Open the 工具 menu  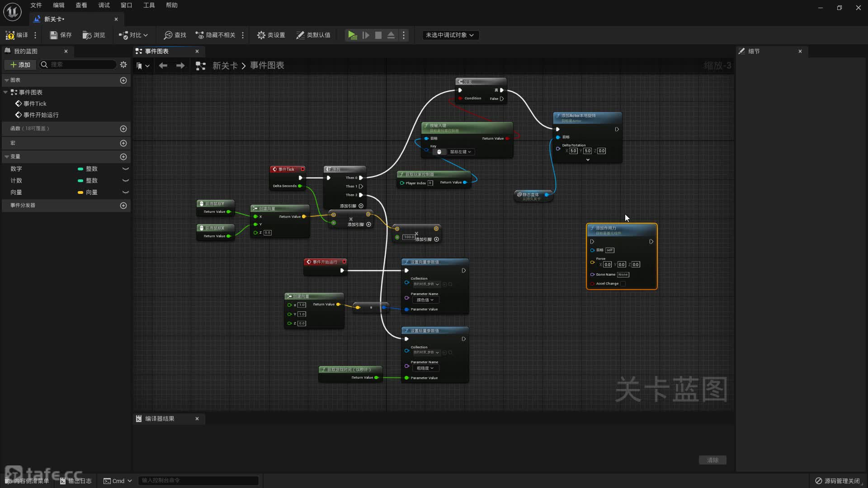pyautogui.click(x=149, y=5)
